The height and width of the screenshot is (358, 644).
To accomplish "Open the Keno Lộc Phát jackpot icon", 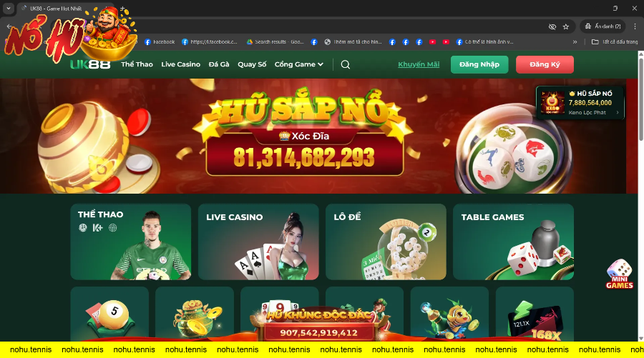I will click(x=552, y=103).
